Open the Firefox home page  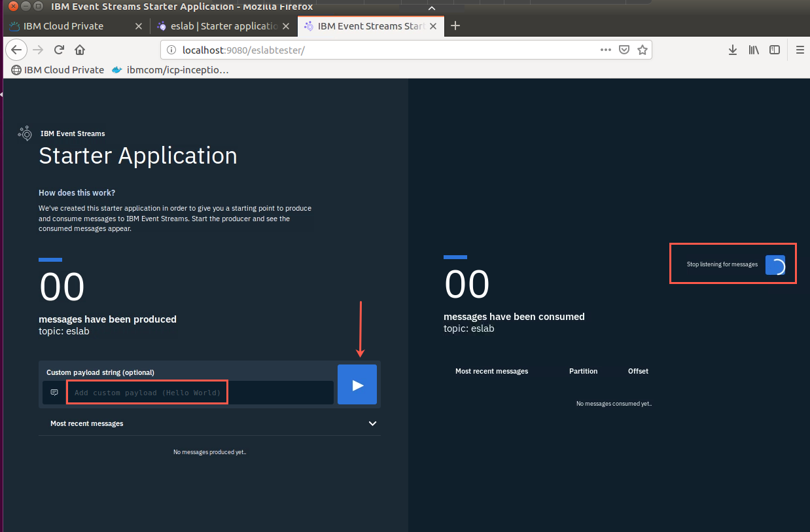(x=80, y=50)
